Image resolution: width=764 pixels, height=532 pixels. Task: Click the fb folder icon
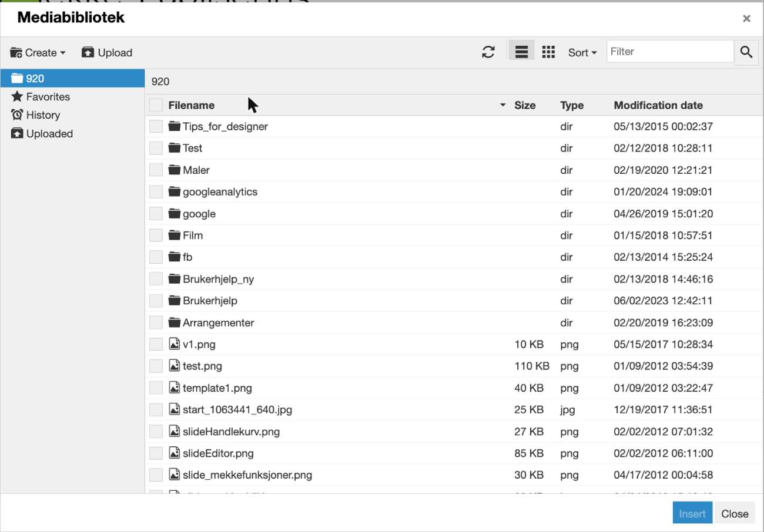click(x=174, y=257)
